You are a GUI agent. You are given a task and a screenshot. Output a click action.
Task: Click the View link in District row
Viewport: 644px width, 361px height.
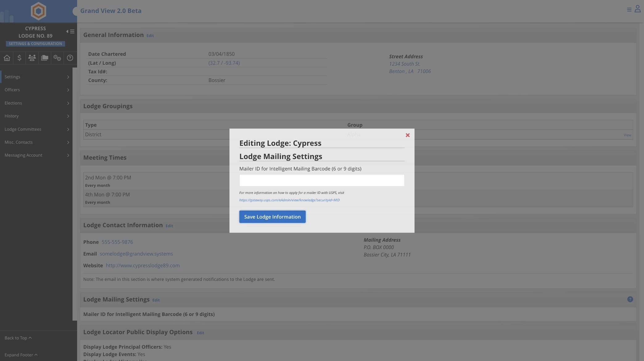[x=627, y=135]
